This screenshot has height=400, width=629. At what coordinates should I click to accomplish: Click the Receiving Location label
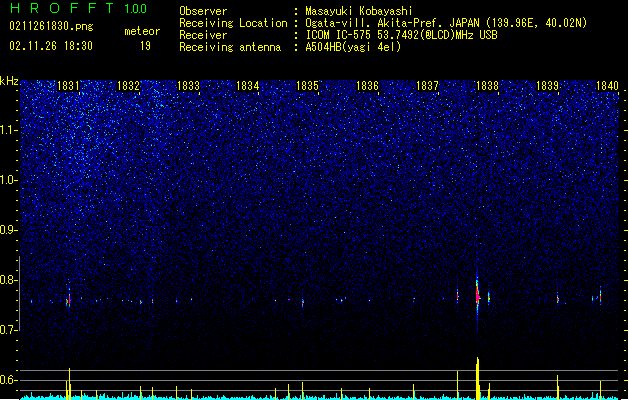[233, 23]
